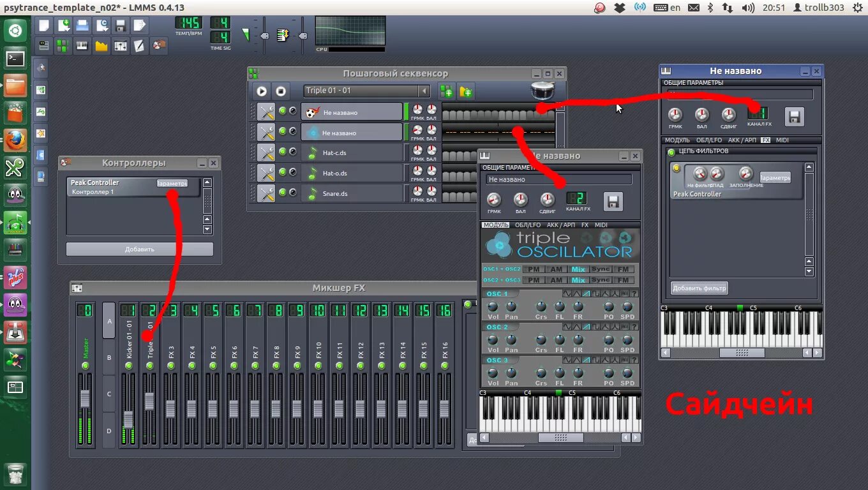Choose saw wave for OSC 2

585,326
